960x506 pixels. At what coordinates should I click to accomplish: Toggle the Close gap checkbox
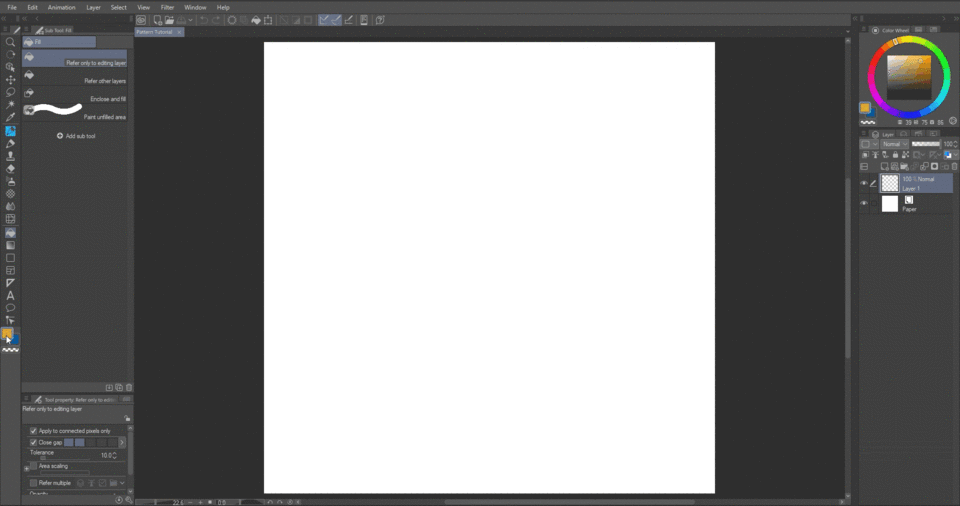point(34,442)
